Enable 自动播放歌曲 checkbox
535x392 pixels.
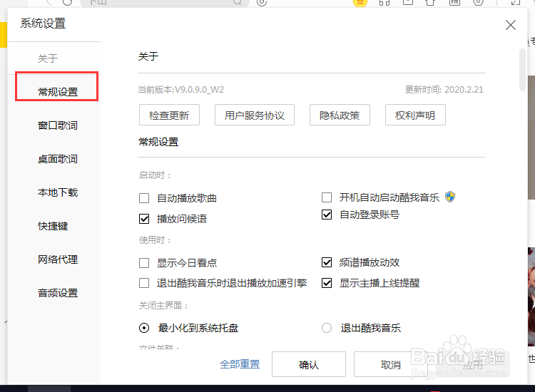point(144,198)
